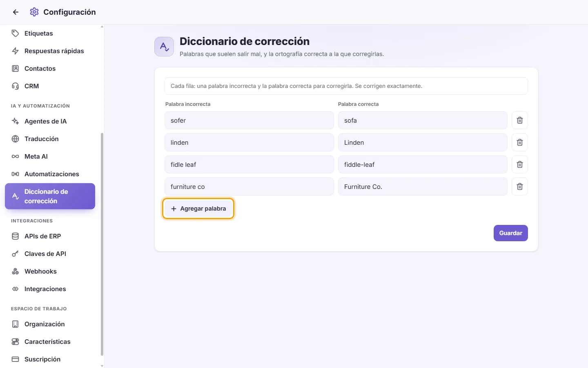Image resolution: width=588 pixels, height=368 pixels.
Task: Select the Traducción menu item
Action: coord(50,139)
